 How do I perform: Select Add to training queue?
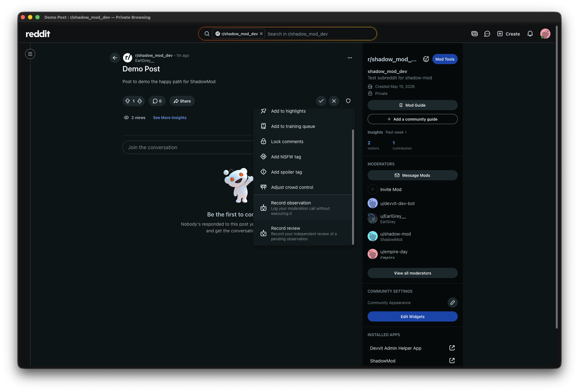(302, 126)
